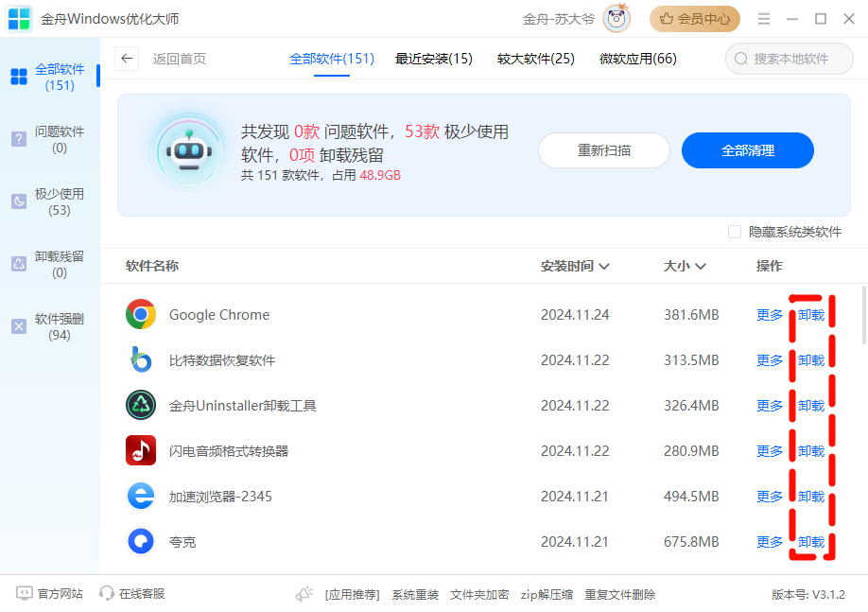Click 卸载 for 夸克
Viewport: 868px width, 612px height.
[x=811, y=542]
